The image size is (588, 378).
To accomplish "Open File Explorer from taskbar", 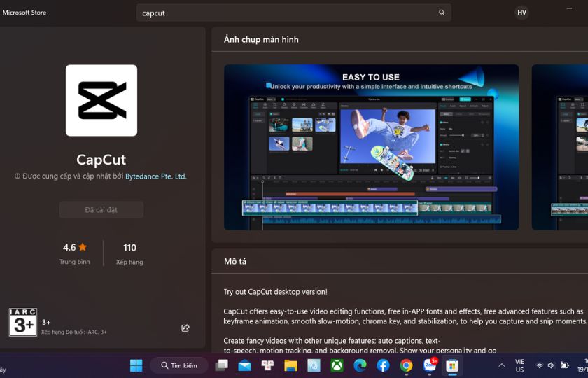I will (290, 365).
